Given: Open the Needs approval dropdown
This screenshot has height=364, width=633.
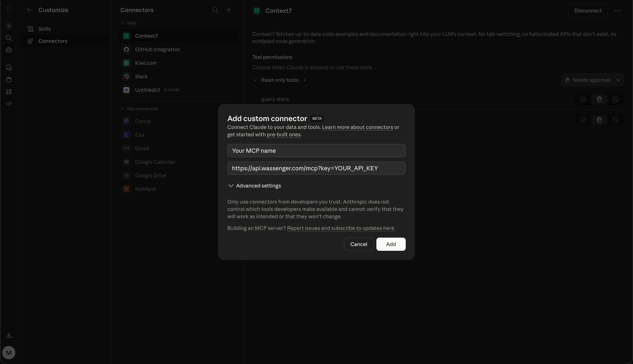Looking at the screenshot, I should pyautogui.click(x=593, y=80).
